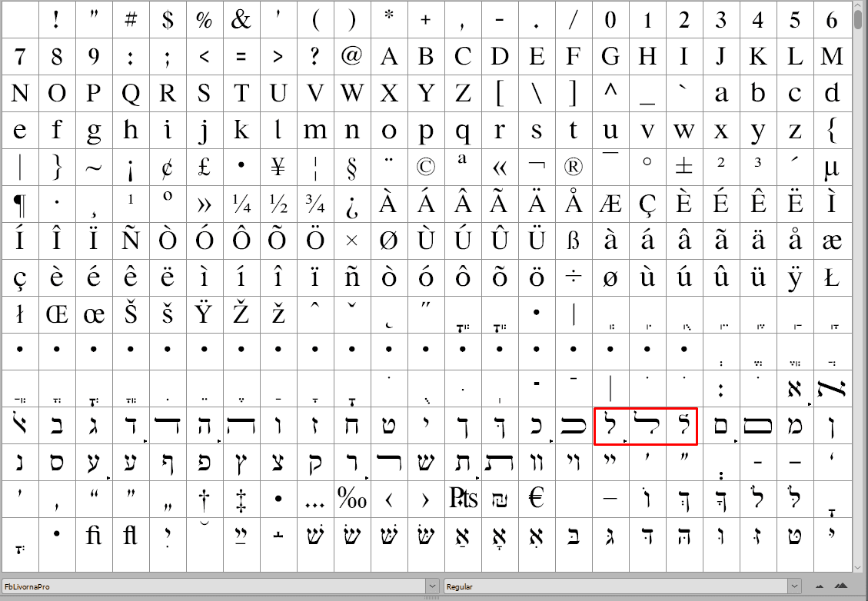This screenshot has height=601, width=868.
Task: Select the yen ¥ glyph
Action: click(x=278, y=167)
